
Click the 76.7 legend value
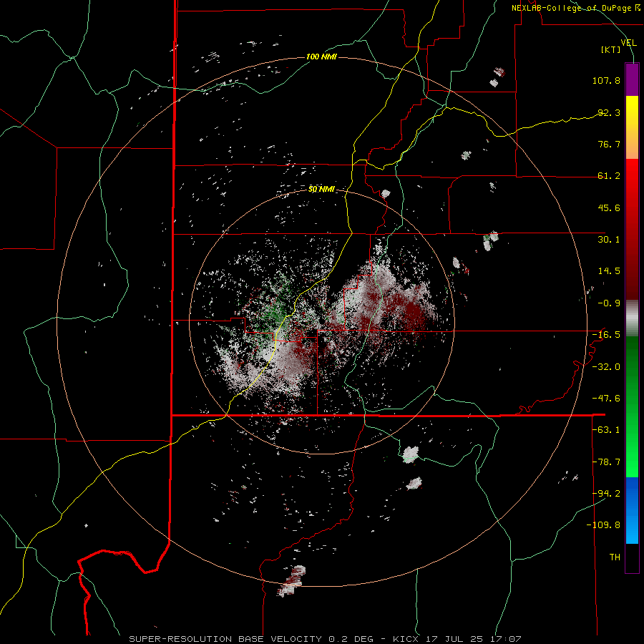tap(609, 144)
